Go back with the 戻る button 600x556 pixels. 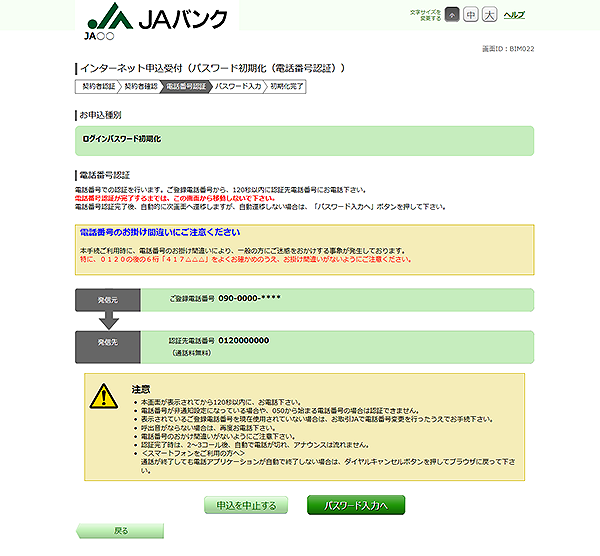(x=120, y=531)
